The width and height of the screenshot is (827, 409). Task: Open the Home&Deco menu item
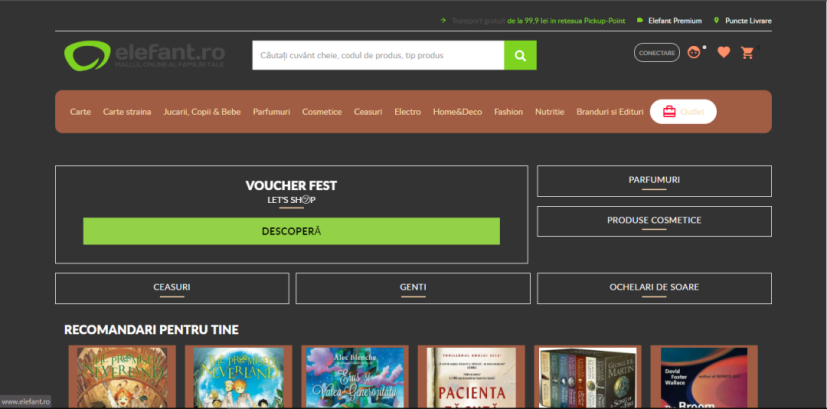[x=457, y=112]
